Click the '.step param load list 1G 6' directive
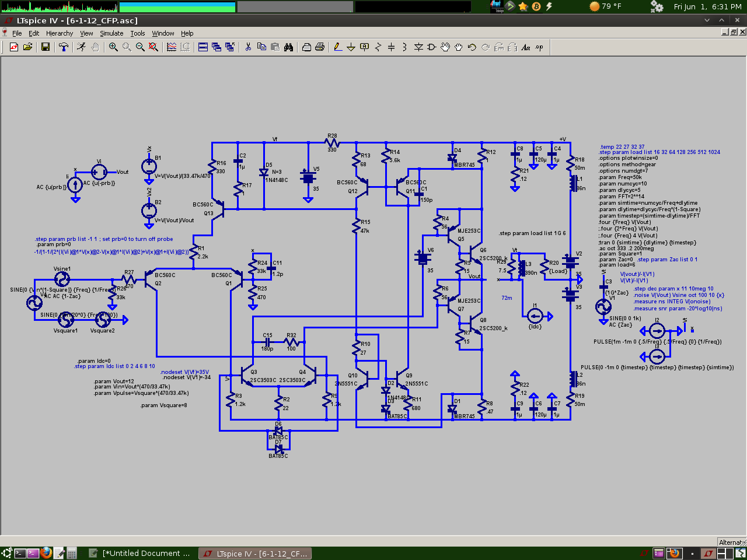Viewport: 747px width, 560px height. (532, 233)
